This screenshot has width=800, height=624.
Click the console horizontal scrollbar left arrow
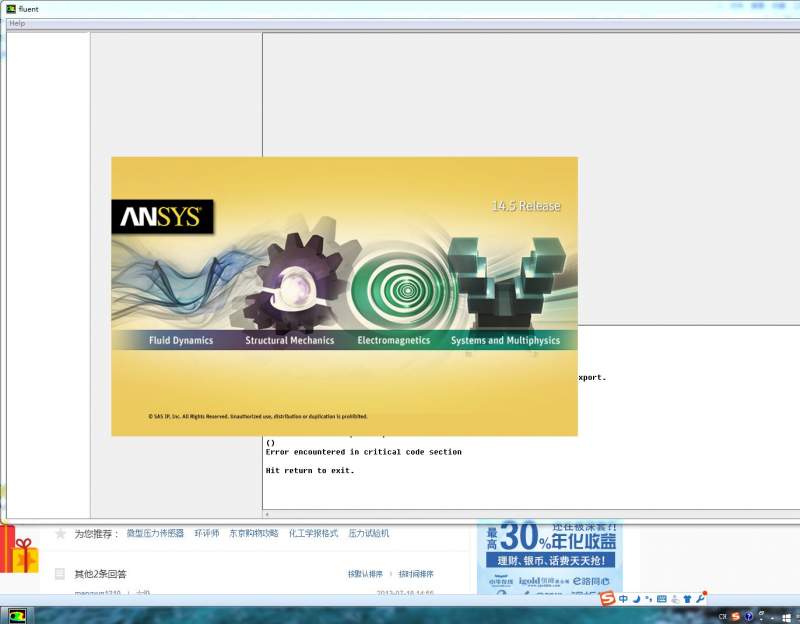point(267,514)
